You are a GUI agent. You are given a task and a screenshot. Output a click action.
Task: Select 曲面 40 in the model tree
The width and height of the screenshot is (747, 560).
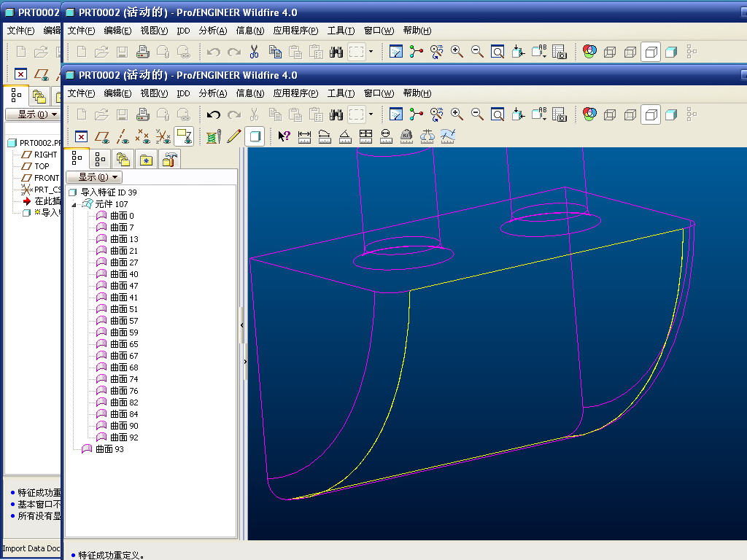123,274
